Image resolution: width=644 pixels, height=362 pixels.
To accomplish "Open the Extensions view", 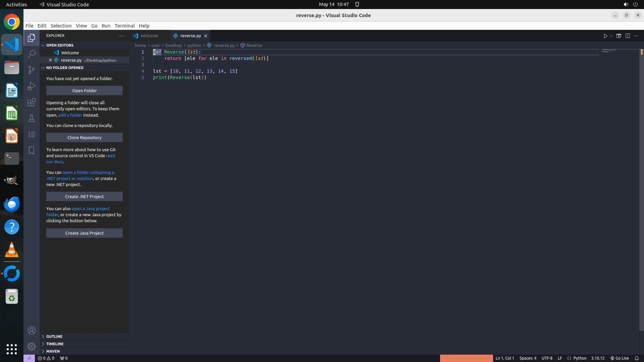I will [x=32, y=102].
